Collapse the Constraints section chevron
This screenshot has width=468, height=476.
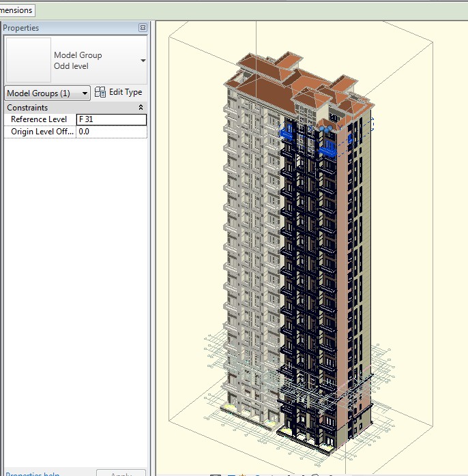(141, 108)
